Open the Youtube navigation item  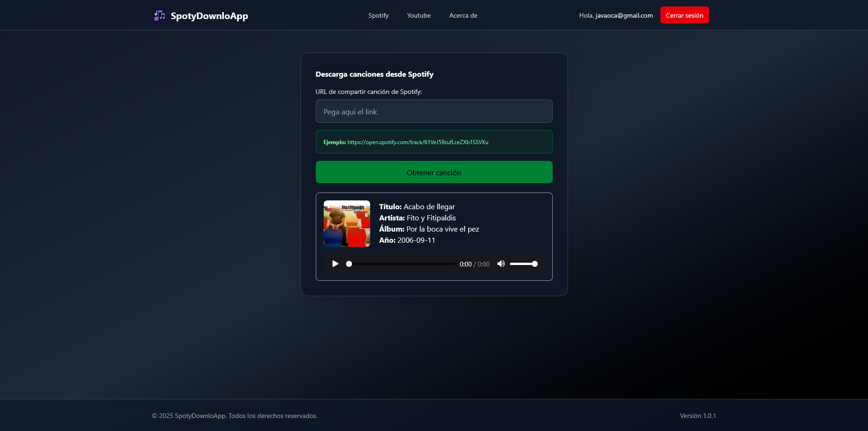(419, 15)
